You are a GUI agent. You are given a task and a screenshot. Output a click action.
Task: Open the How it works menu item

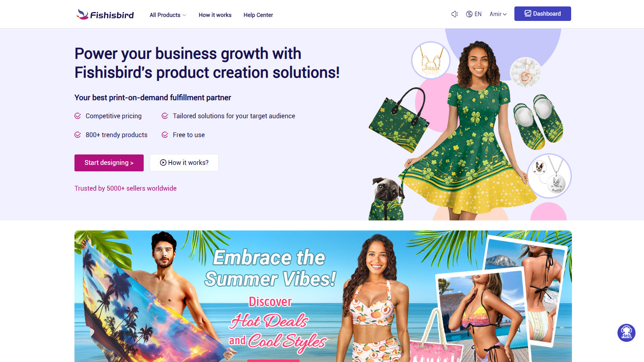215,15
